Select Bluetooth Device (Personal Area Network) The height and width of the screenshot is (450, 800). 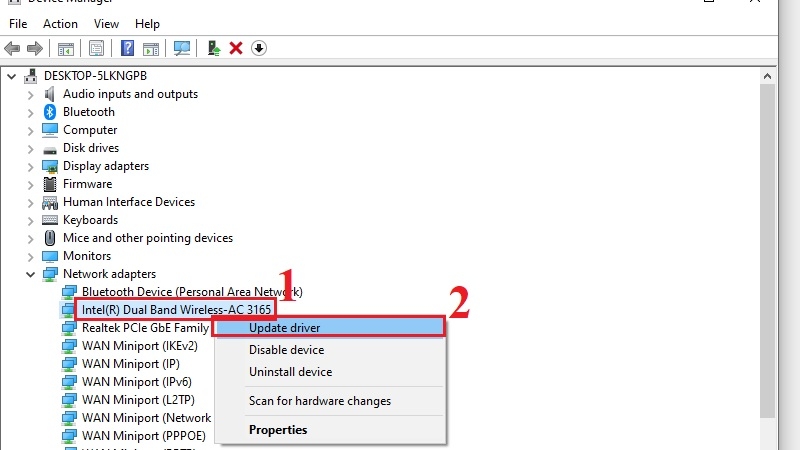[192, 292]
